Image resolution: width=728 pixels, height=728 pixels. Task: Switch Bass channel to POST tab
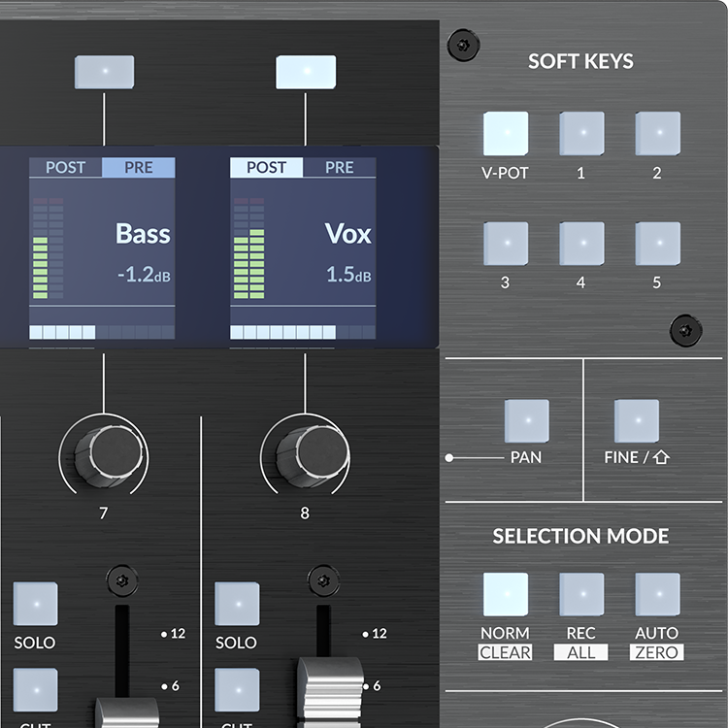(65, 168)
